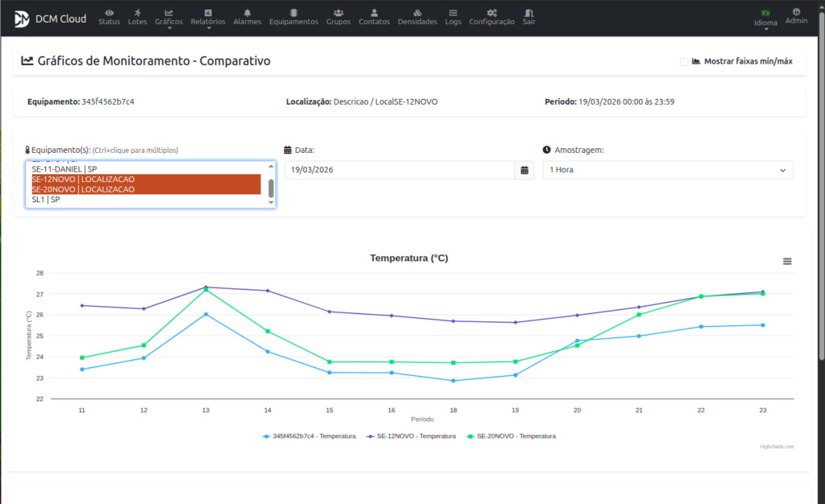Click the DCM Cloud logo icon
The image size is (825, 504).
point(22,18)
